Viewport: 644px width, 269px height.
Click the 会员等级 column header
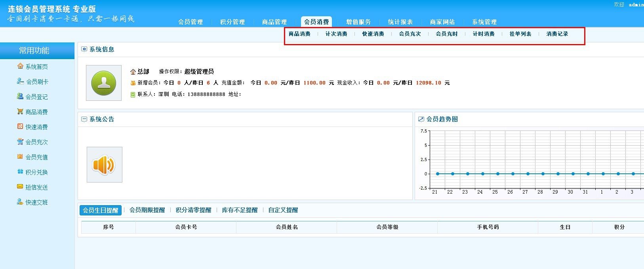(x=387, y=227)
